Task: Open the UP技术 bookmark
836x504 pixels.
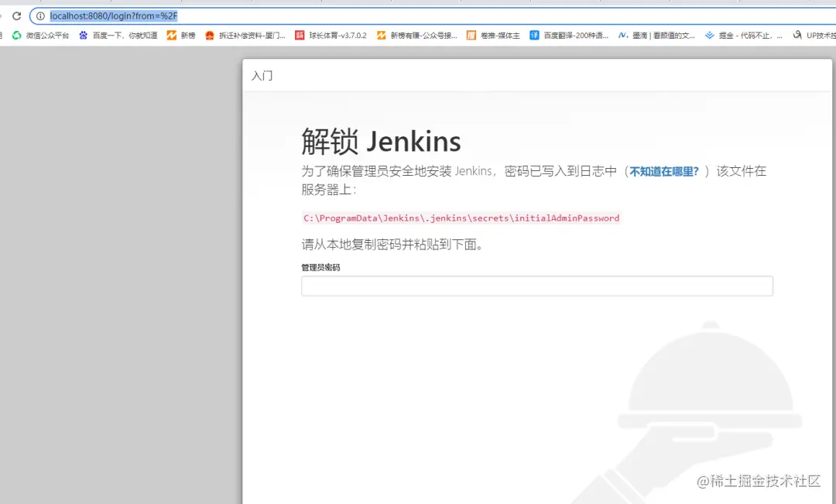Action: point(814,35)
